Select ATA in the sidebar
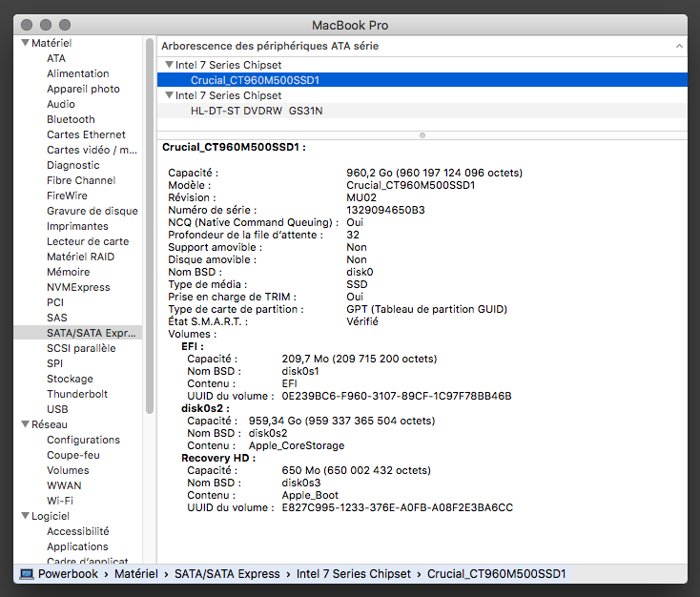Screen dimensions: 700x597 (x=56, y=58)
